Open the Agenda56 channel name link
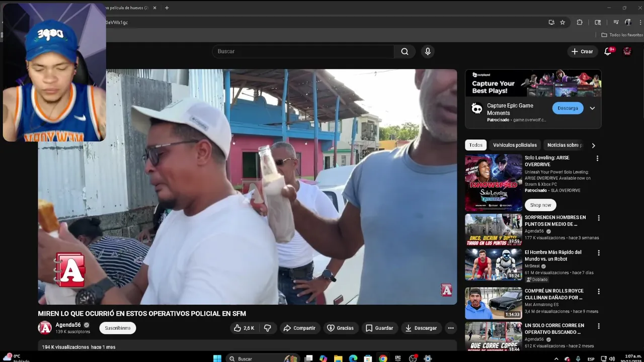644x362 pixels. click(68, 325)
